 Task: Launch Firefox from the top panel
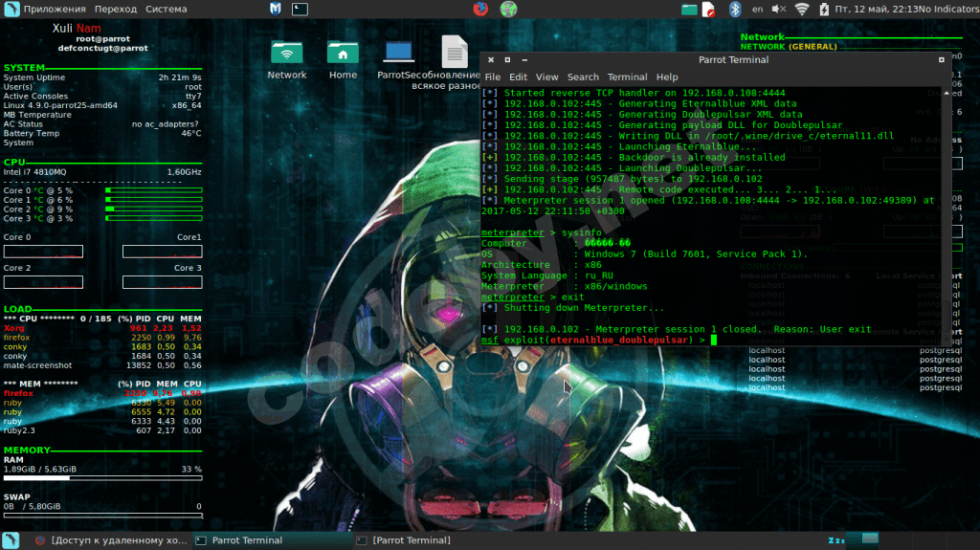click(480, 9)
